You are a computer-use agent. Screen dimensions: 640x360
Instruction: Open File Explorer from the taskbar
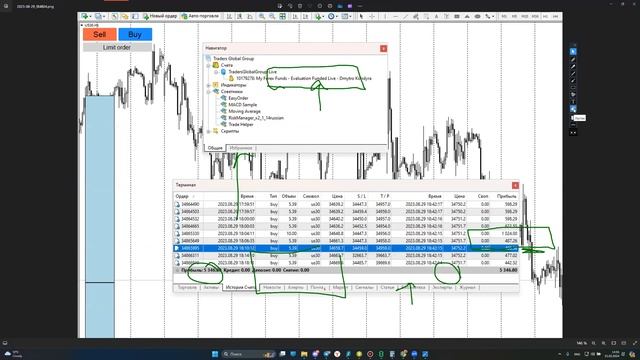pos(304,354)
